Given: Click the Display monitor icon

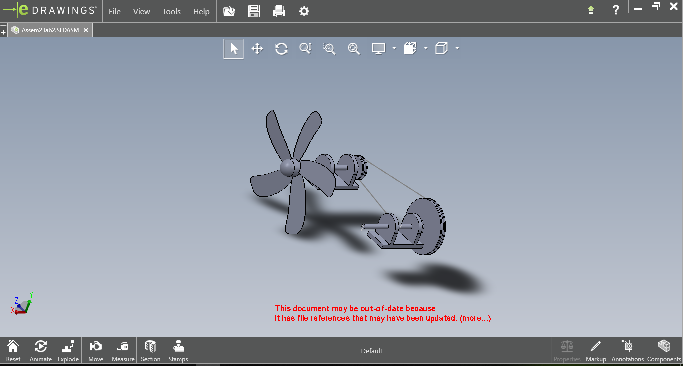Looking at the screenshot, I should click(x=378, y=48).
